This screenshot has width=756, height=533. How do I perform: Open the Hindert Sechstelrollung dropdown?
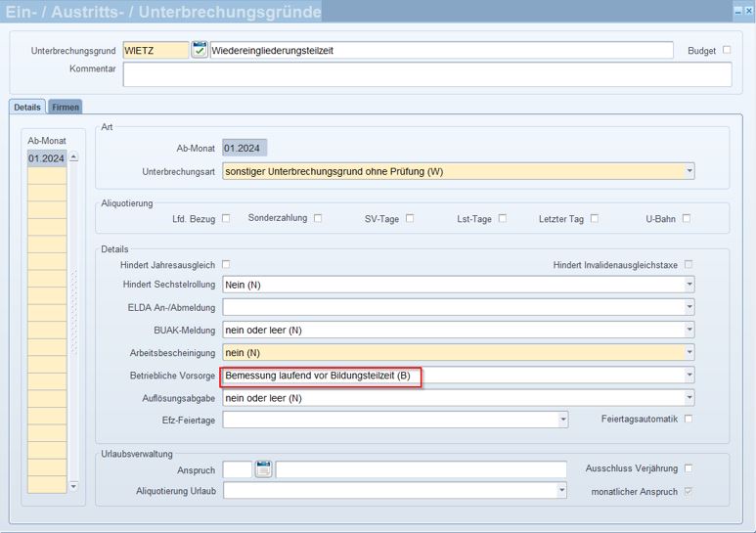click(x=689, y=285)
